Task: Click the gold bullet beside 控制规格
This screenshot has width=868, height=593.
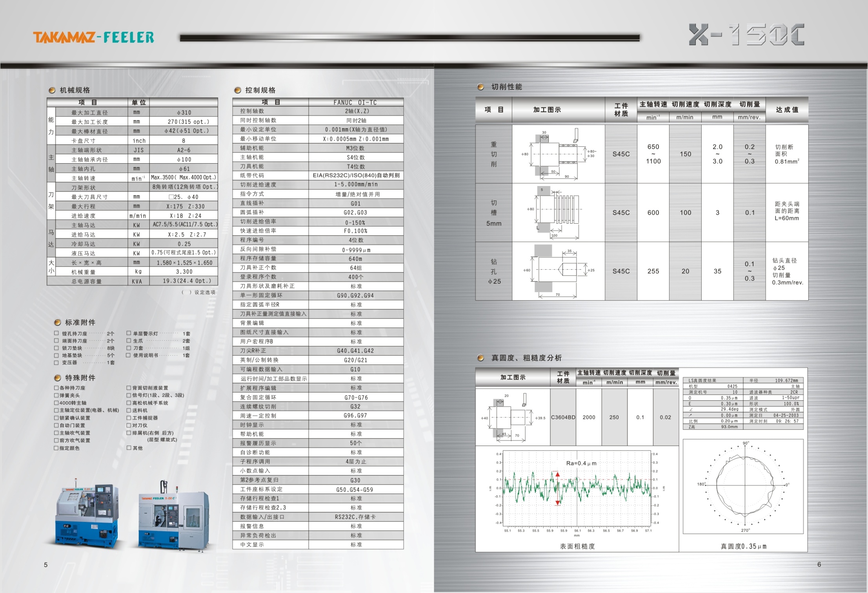Action: coord(237,90)
